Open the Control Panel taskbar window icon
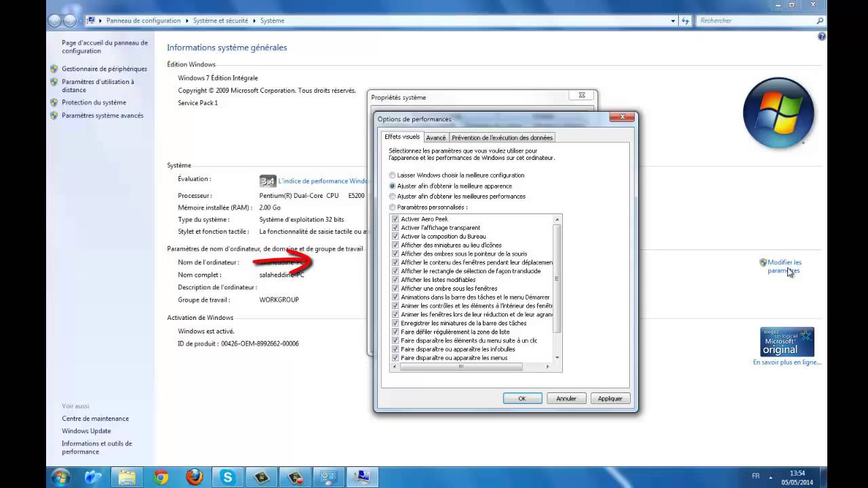Image resolution: width=868 pixels, height=488 pixels. tap(329, 478)
